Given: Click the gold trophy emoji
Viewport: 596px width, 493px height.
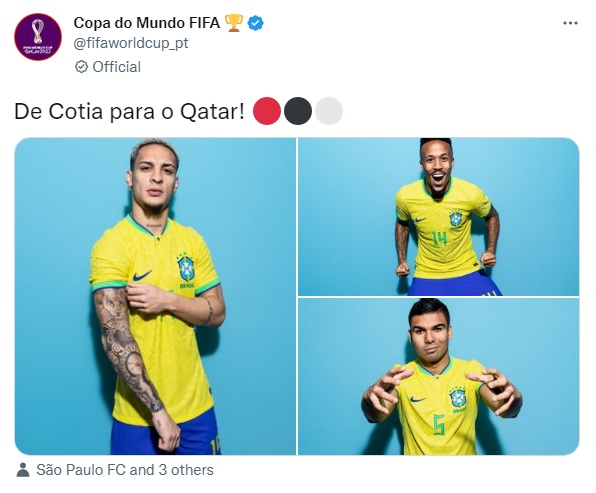Looking at the screenshot, I should (234, 23).
